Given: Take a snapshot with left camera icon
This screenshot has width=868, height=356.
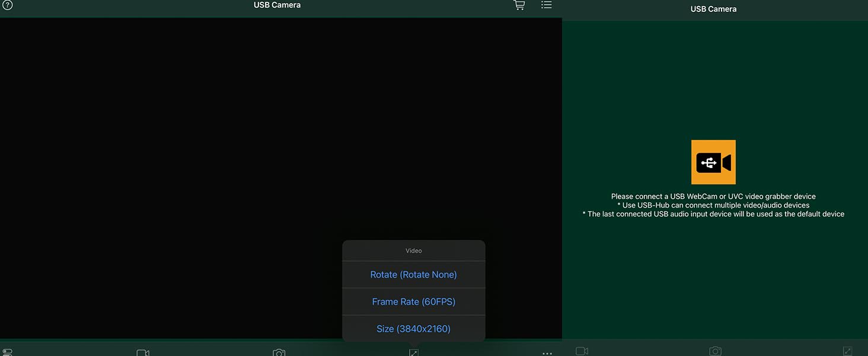Looking at the screenshot, I should [x=279, y=352].
